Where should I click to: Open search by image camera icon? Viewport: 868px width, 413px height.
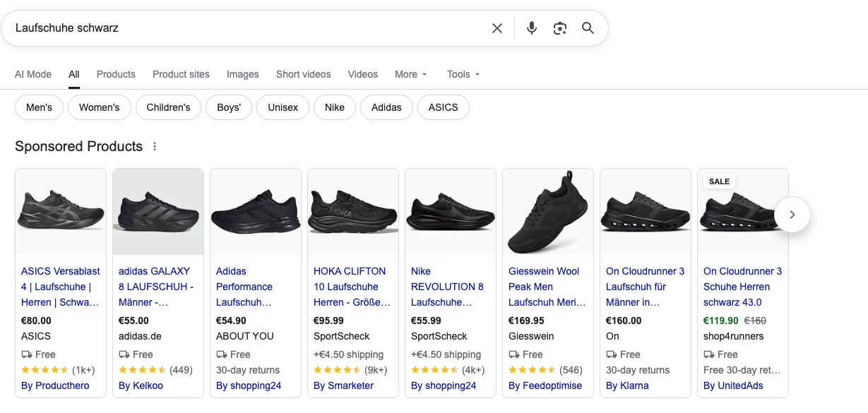click(560, 28)
